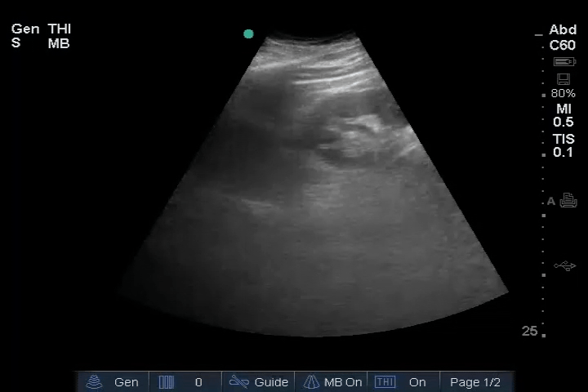This screenshot has width=588, height=392.
Task: Select the Abd exam type label
Action: 563,30
